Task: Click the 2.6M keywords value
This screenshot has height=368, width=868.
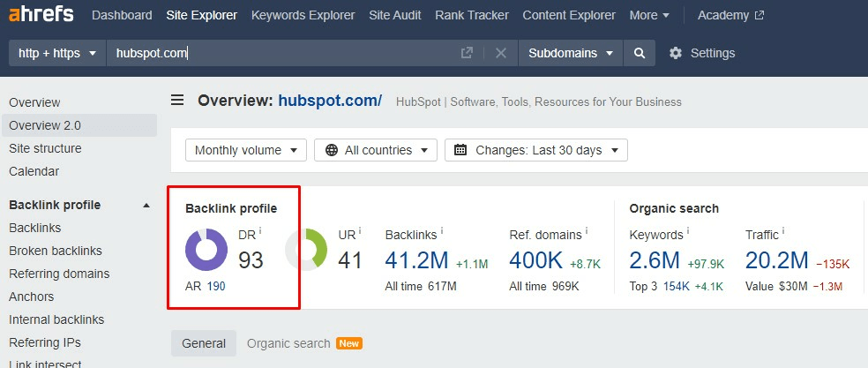Action: (x=655, y=260)
